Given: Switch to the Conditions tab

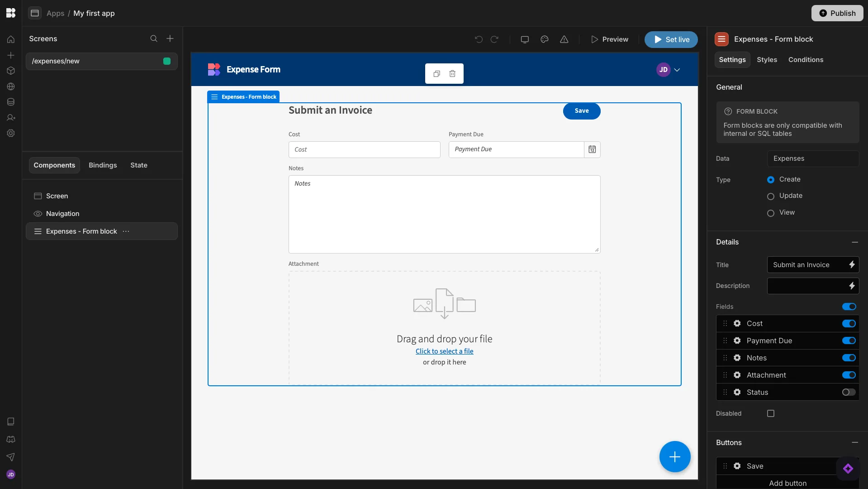Looking at the screenshot, I should click(806, 60).
